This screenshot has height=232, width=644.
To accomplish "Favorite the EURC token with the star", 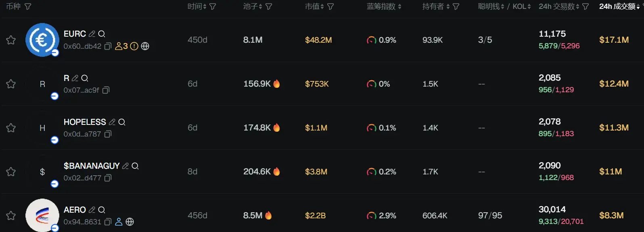I will [x=11, y=40].
